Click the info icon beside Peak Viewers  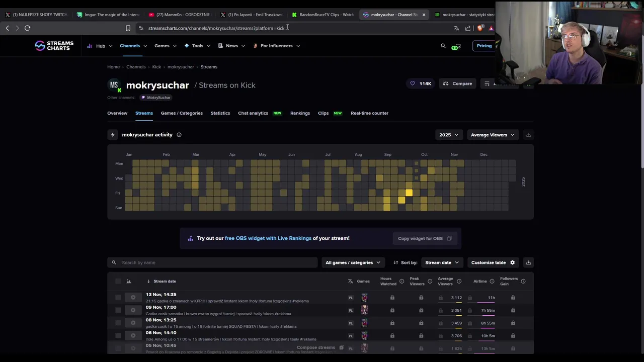tap(430, 282)
